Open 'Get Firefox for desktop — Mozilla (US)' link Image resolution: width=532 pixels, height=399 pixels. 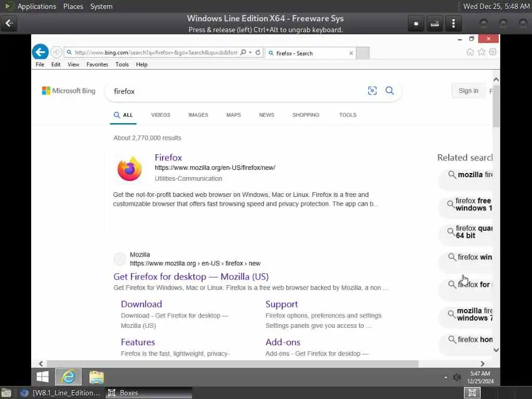coord(191,276)
